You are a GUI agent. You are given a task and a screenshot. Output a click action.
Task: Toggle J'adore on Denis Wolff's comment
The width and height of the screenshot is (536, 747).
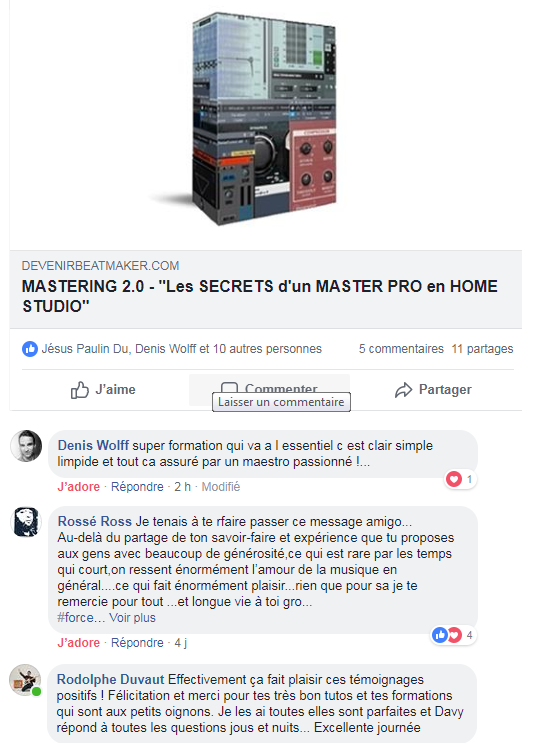[79, 486]
